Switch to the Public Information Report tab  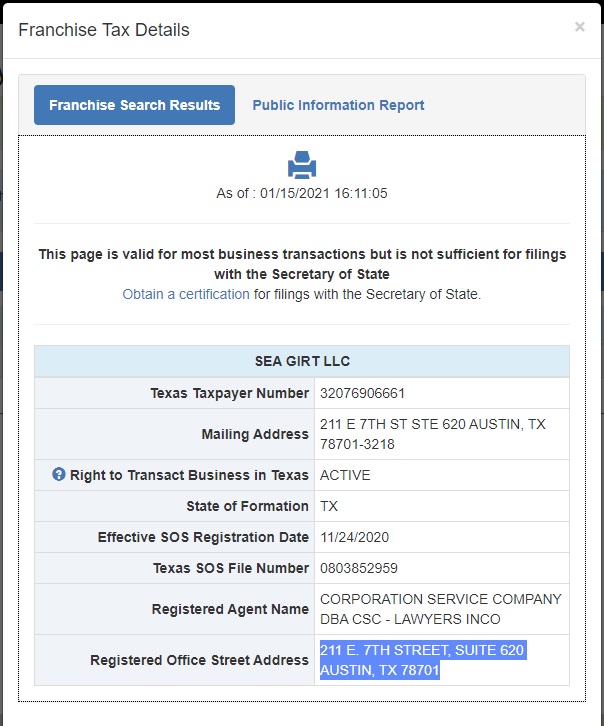pyautogui.click(x=338, y=105)
